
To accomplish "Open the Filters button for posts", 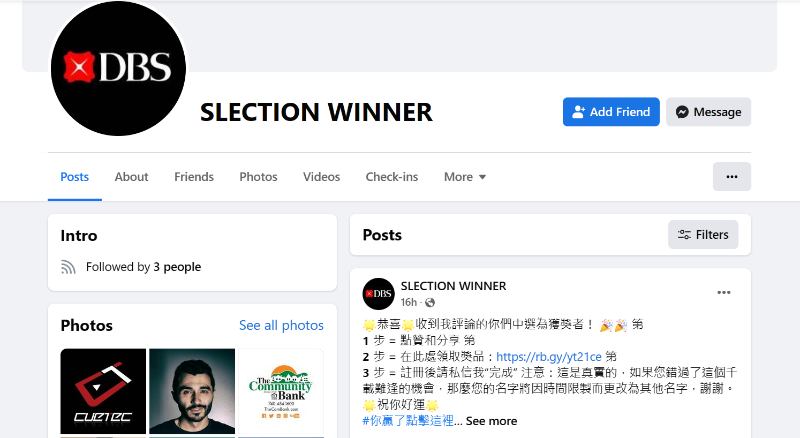I will pyautogui.click(x=703, y=235).
